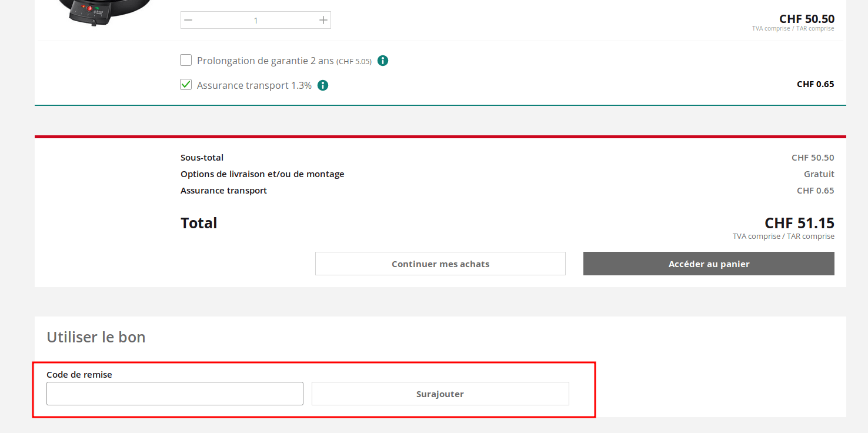Click the Utiliser le bon heading
This screenshot has width=868, height=433.
96,337
